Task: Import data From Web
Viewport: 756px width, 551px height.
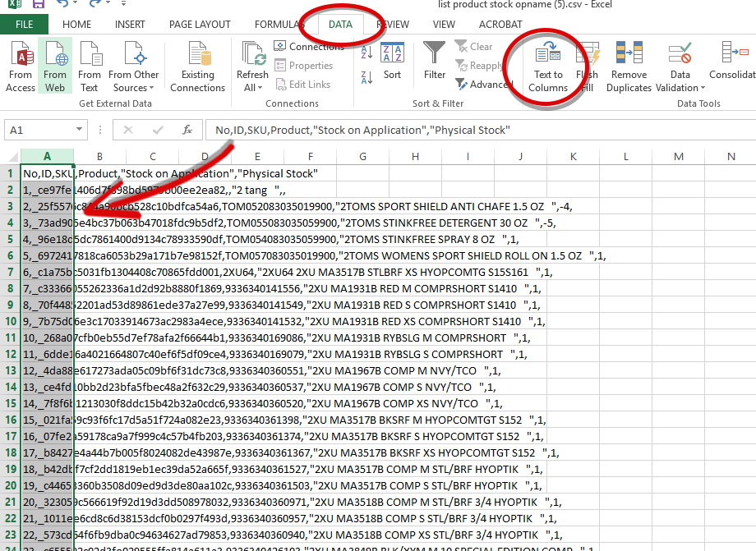Action: point(55,67)
